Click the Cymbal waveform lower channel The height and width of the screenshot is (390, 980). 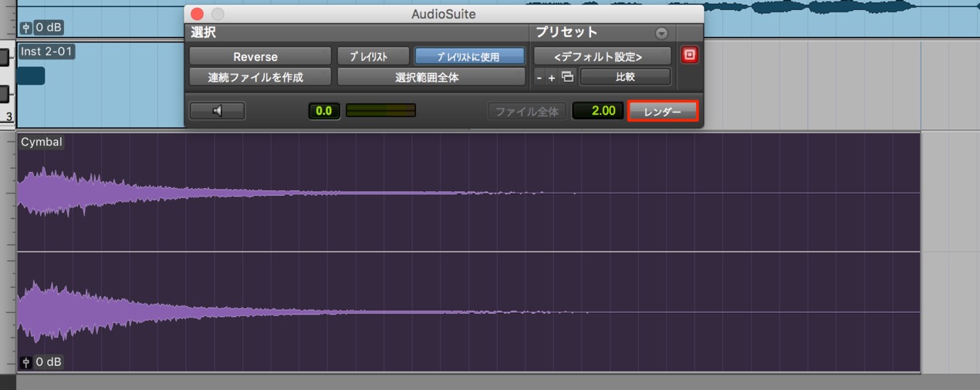468,311
